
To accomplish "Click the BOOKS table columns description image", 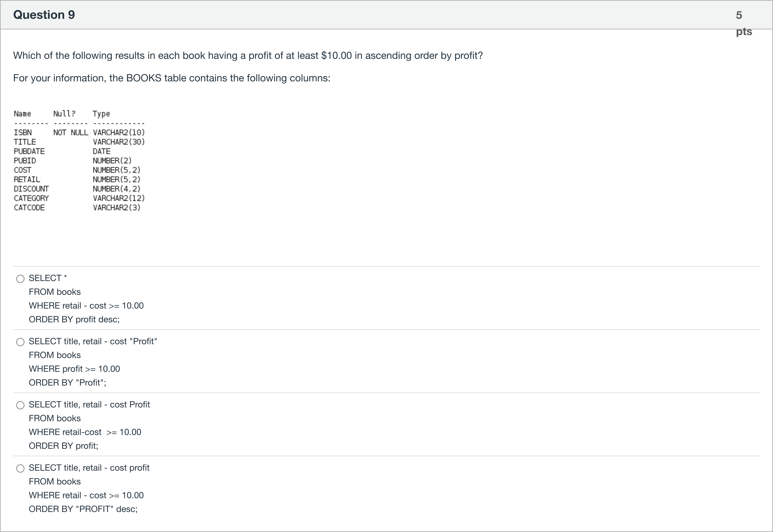I will tap(79, 161).
